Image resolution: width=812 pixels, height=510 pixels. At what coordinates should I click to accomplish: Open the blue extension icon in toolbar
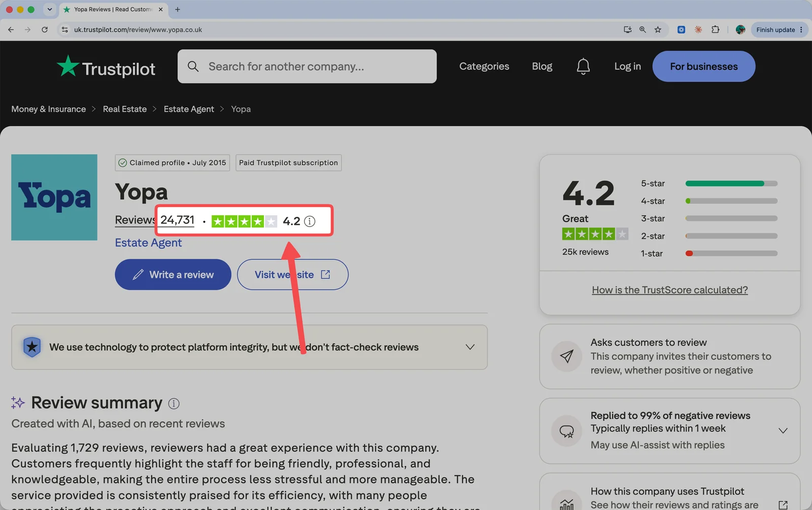click(681, 29)
